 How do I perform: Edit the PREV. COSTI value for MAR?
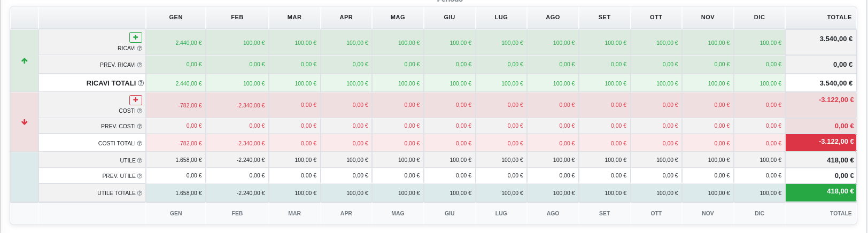click(295, 126)
